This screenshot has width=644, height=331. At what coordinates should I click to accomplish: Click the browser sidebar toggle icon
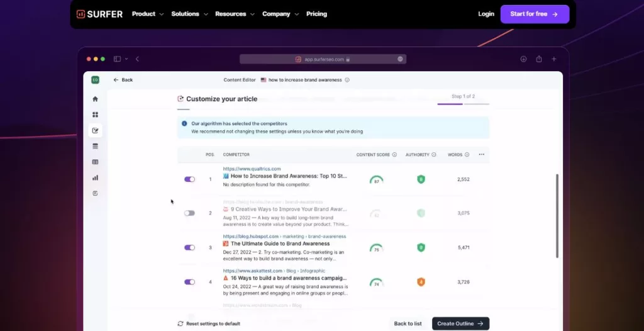pyautogui.click(x=117, y=59)
